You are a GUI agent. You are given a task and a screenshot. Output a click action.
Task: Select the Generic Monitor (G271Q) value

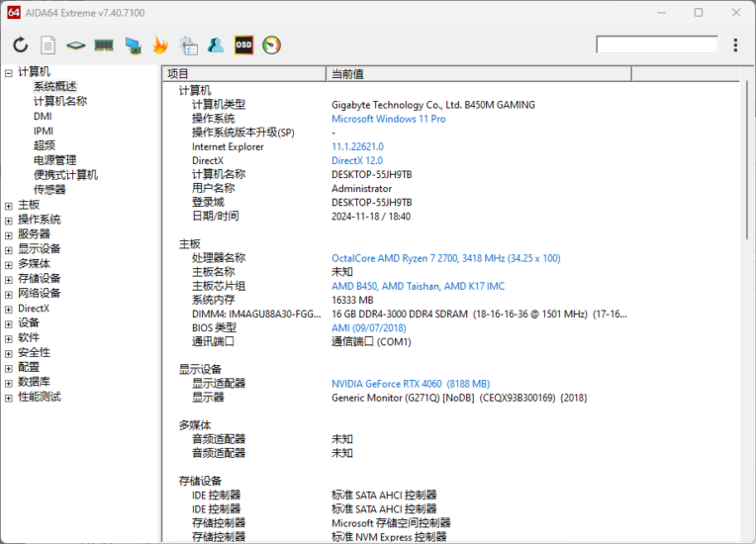point(459,398)
